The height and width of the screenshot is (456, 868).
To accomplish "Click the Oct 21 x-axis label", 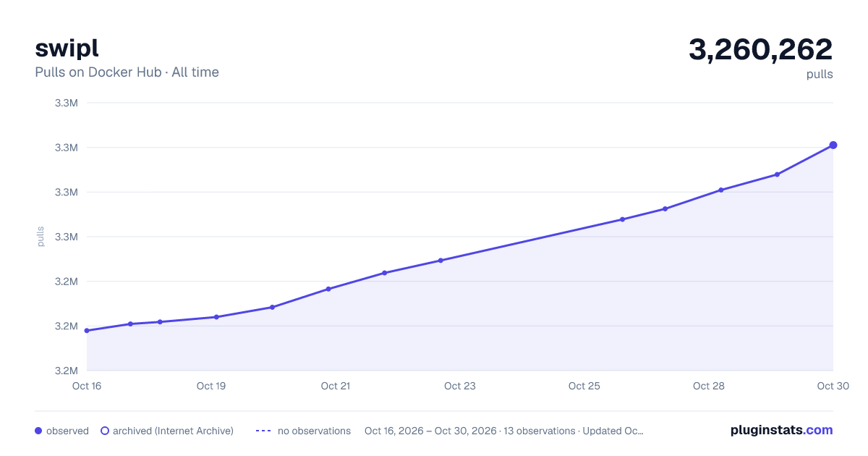I will pos(336,386).
